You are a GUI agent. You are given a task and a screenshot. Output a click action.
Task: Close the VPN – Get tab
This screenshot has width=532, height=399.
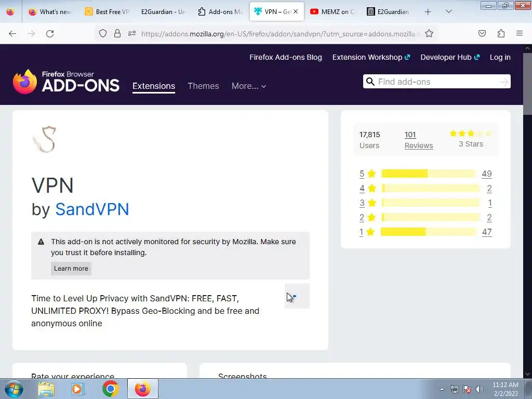tap(296, 11)
